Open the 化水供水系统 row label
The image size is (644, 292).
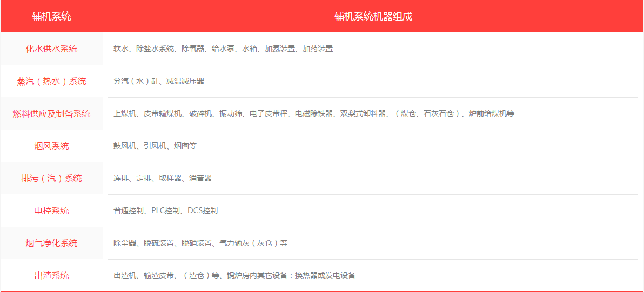[x=51, y=49]
